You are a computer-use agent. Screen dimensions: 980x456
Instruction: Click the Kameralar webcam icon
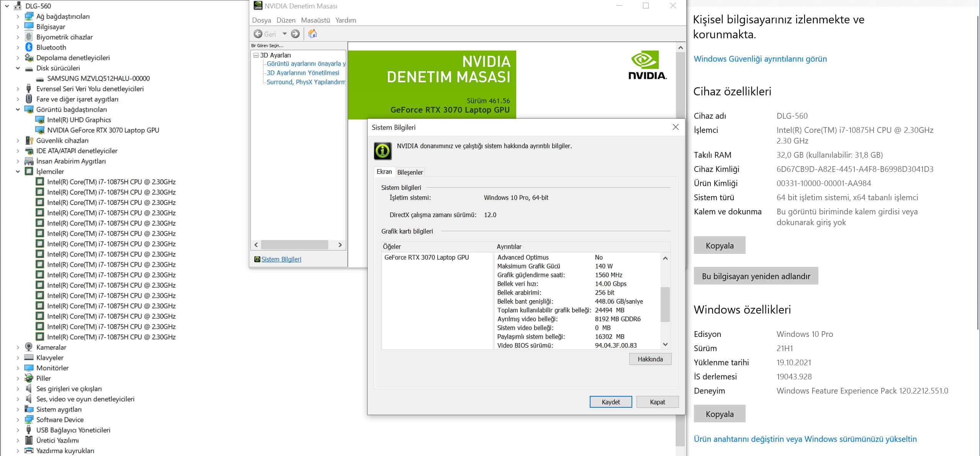(x=29, y=347)
